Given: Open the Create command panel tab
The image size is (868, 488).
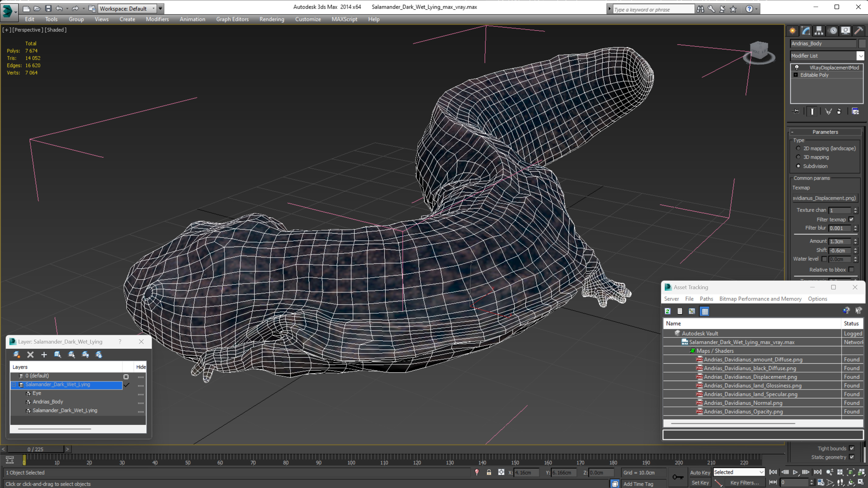Looking at the screenshot, I should (793, 31).
